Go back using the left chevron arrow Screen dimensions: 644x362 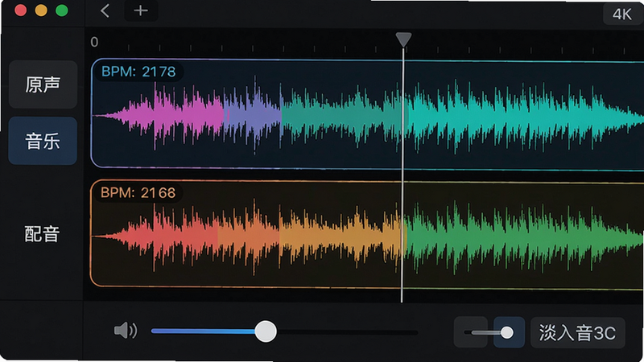click(x=105, y=10)
